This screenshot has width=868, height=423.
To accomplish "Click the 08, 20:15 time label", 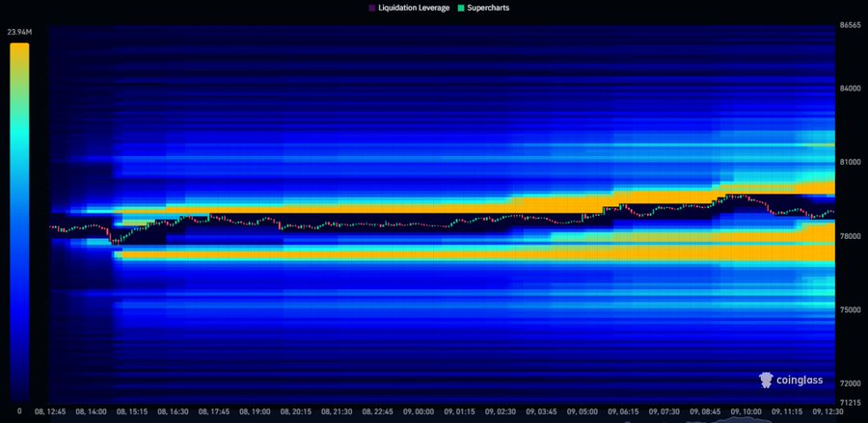I will coord(296,412).
